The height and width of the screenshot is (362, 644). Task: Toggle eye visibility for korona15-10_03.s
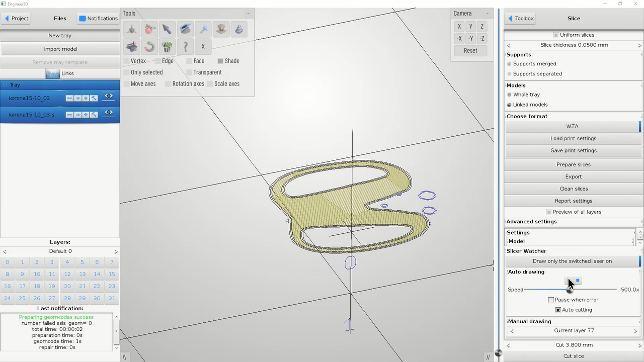[x=78, y=115]
